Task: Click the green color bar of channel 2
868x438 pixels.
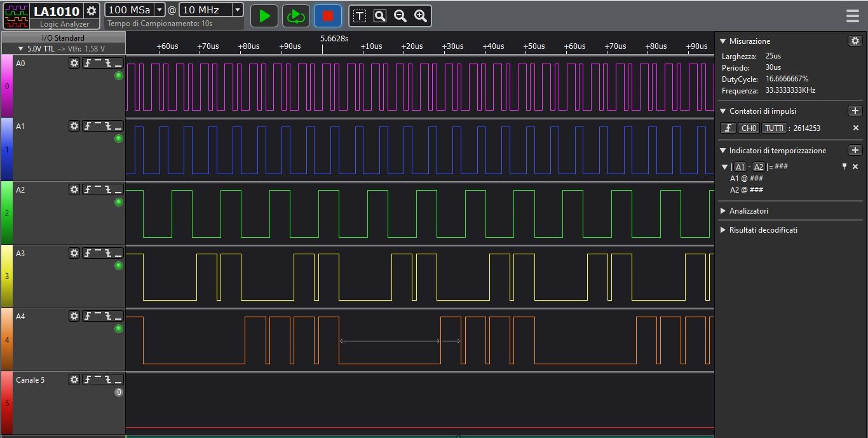Action: pyautogui.click(x=7, y=213)
